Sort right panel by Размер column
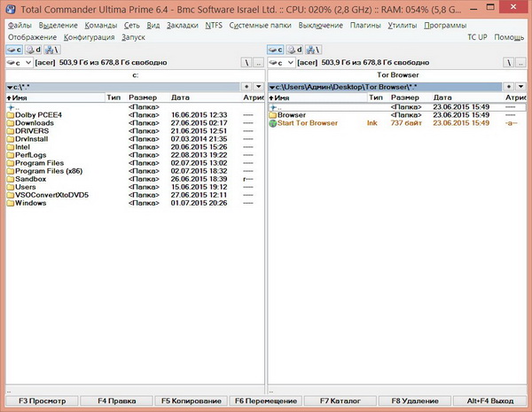Screen dimensions: 532x412 click(404, 97)
